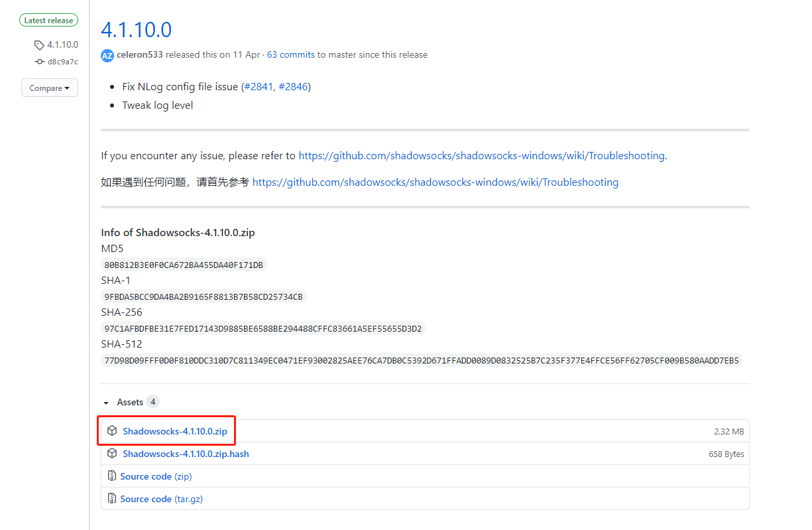The height and width of the screenshot is (530, 812).
Task: Open celeron533's avatar image
Action: click(107, 55)
